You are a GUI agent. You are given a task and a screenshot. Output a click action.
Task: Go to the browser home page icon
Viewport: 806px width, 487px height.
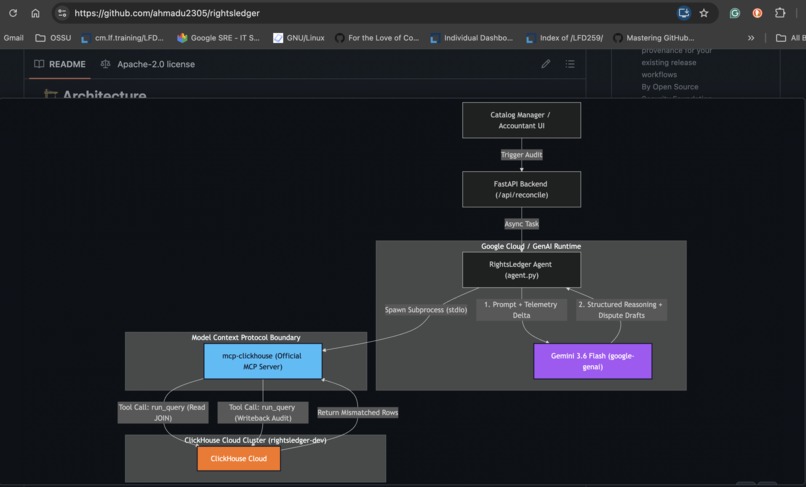[35, 13]
